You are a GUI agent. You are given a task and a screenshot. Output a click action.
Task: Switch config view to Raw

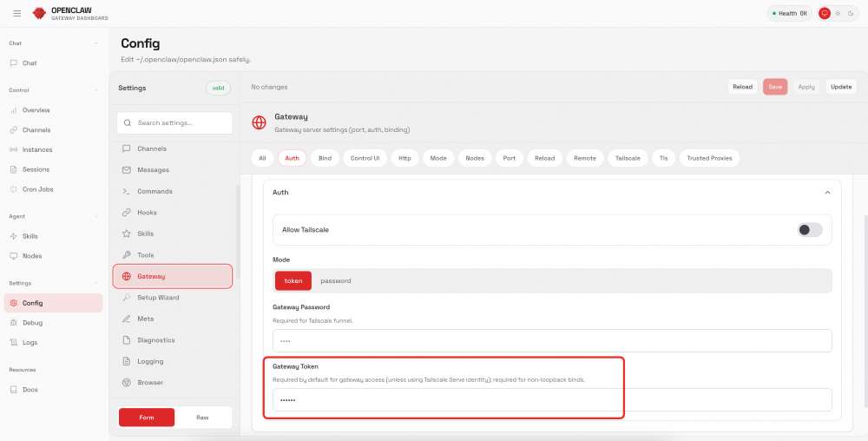coord(202,418)
